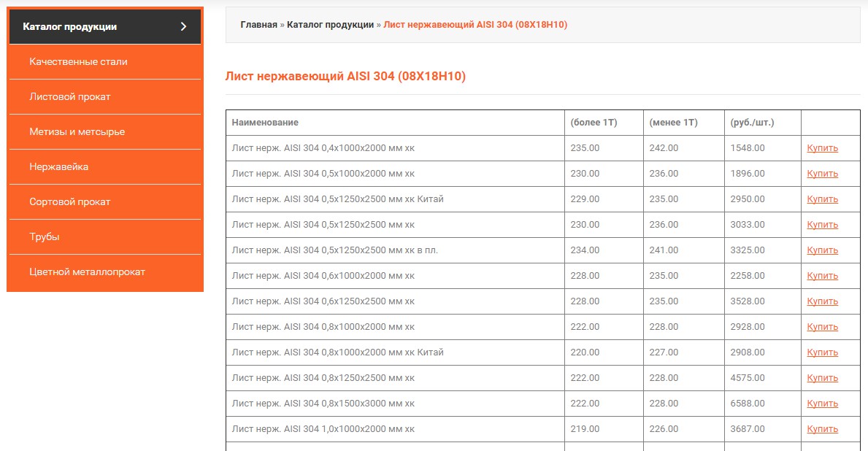The width and height of the screenshot is (868, 451).
Task: Buy the 0,8x1000x2000 хк Китай sheet
Action: pos(822,352)
